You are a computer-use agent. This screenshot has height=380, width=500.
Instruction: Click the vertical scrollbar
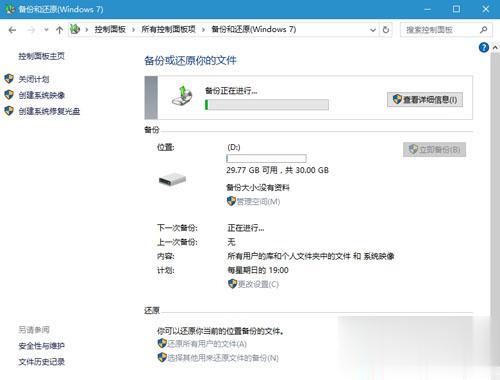[495, 187]
